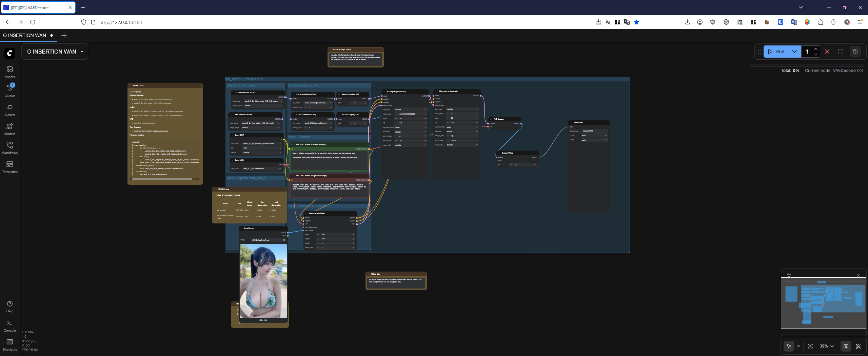Collapse the Save Video node
Image resolution: width=868 pixels, height=356 pixels.
571,122
